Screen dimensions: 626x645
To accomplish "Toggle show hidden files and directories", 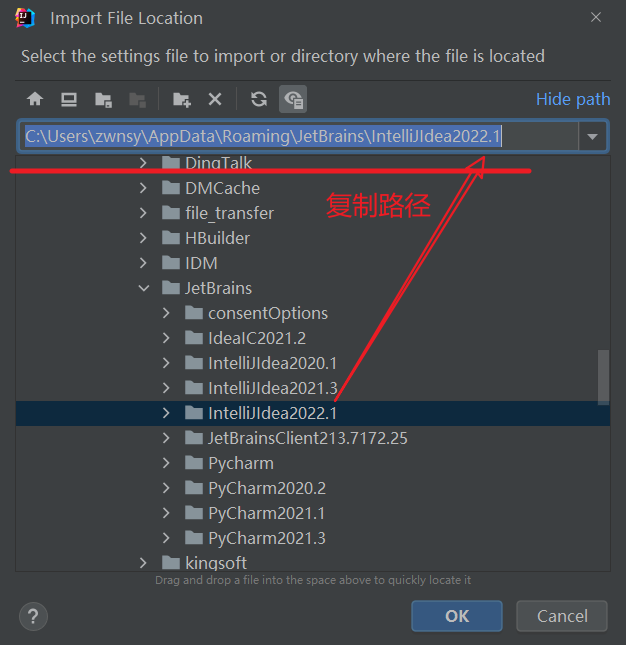I will click(x=293, y=99).
